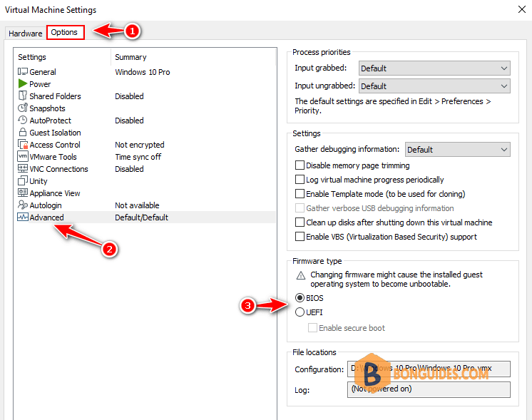The image size is (532, 420).
Task: Click the Log file location field
Action: point(429,389)
